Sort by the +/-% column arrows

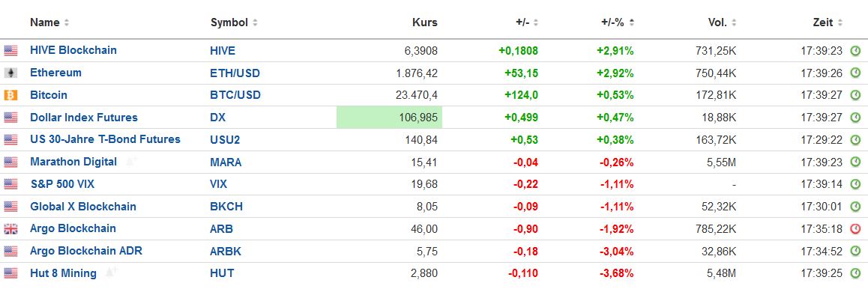coord(632,22)
